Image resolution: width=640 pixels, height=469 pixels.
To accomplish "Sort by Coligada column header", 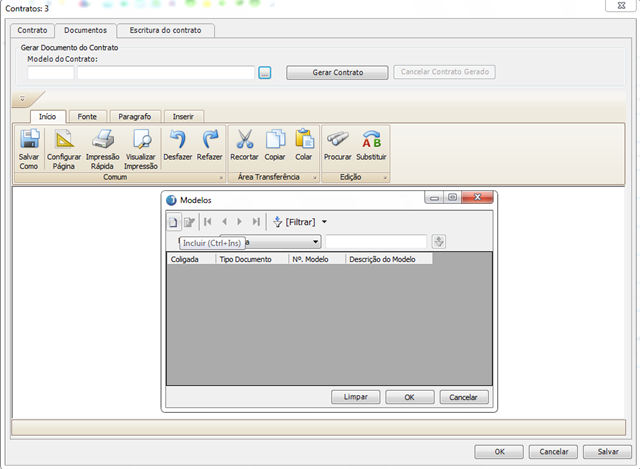I will click(x=191, y=259).
